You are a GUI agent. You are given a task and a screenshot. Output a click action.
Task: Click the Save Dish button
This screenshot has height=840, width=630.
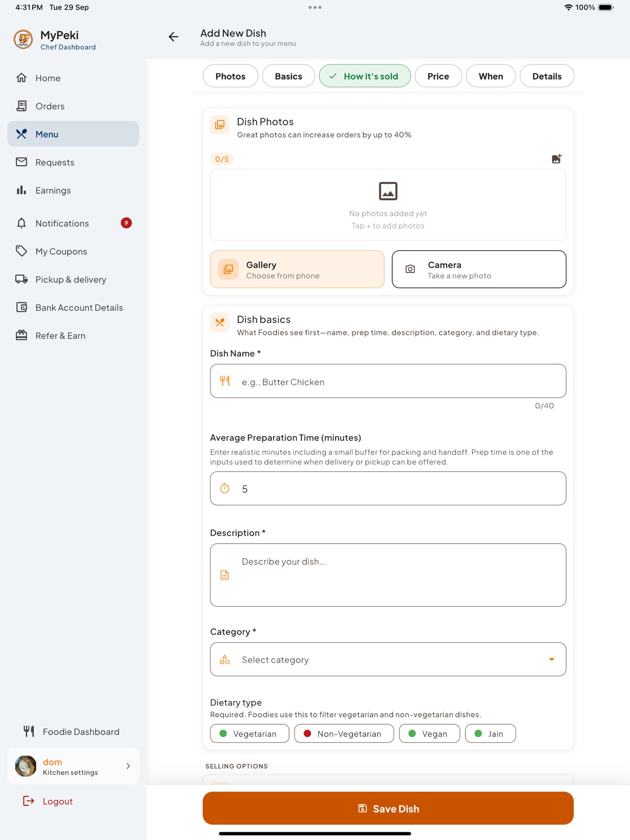click(x=388, y=808)
